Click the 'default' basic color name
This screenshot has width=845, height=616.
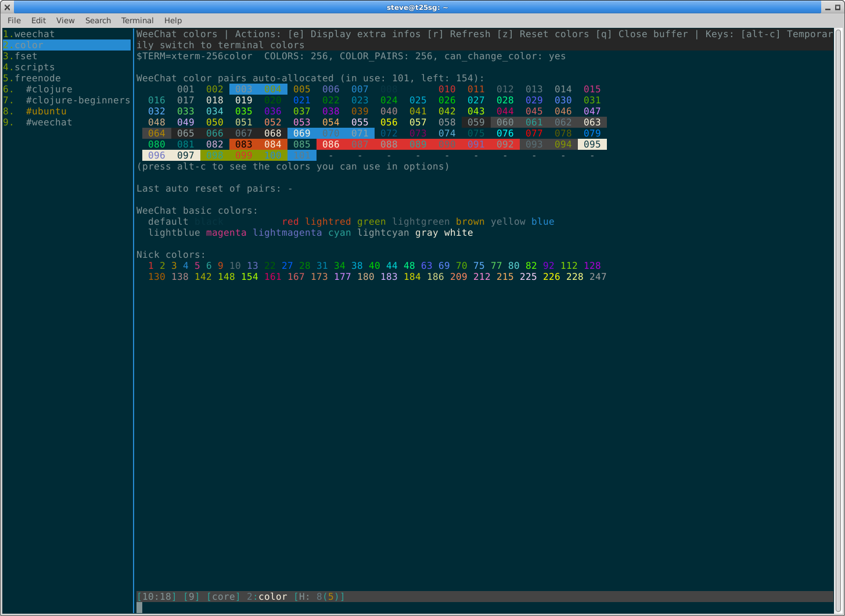168,222
